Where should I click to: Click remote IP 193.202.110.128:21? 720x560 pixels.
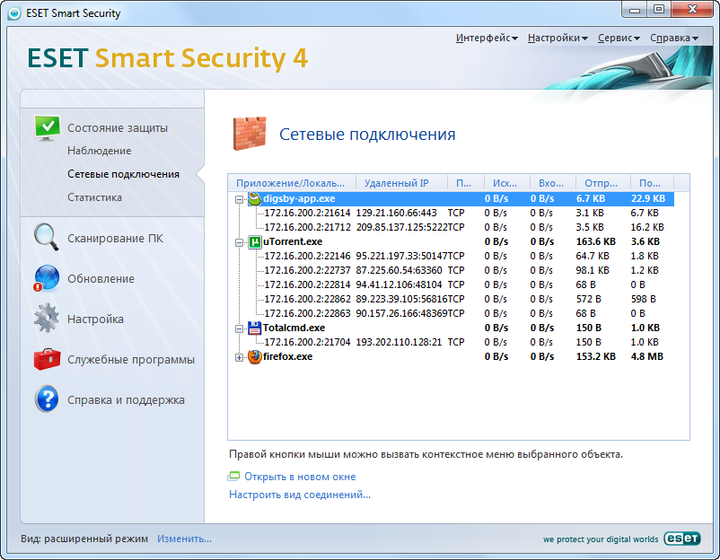[x=399, y=342]
